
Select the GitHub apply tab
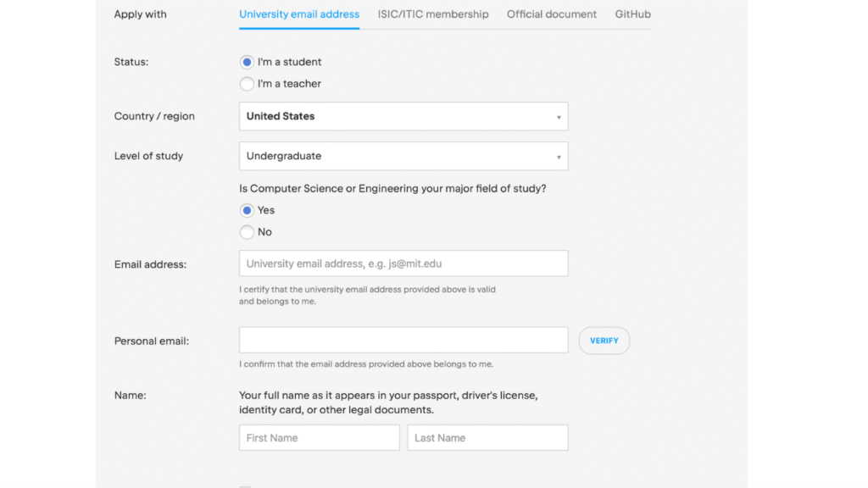pyautogui.click(x=633, y=14)
